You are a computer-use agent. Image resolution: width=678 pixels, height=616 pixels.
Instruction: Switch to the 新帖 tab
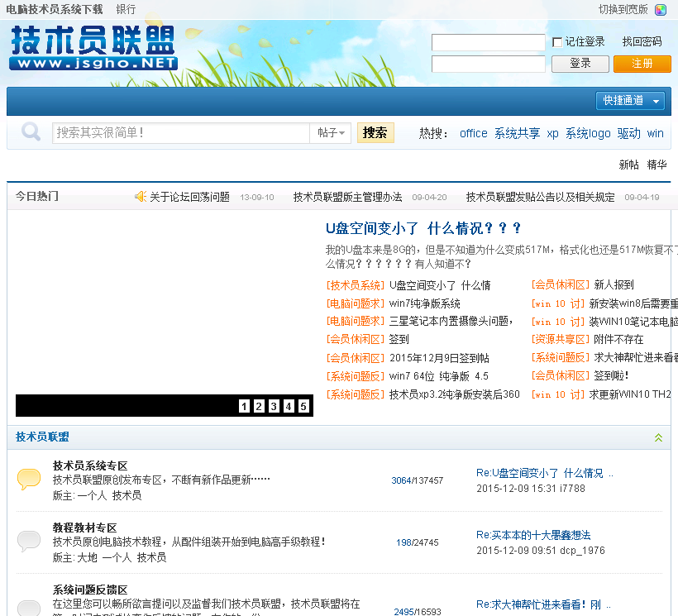click(x=628, y=165)
